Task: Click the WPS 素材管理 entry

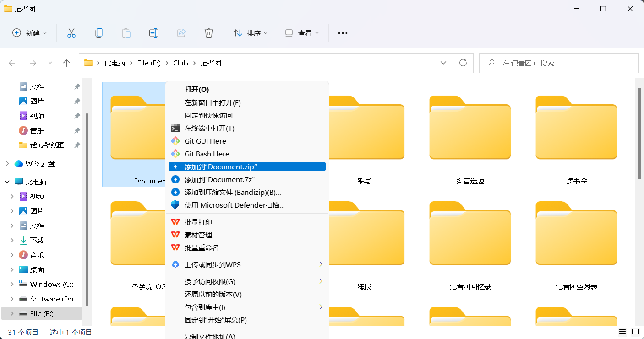Action: pos(247,235)
